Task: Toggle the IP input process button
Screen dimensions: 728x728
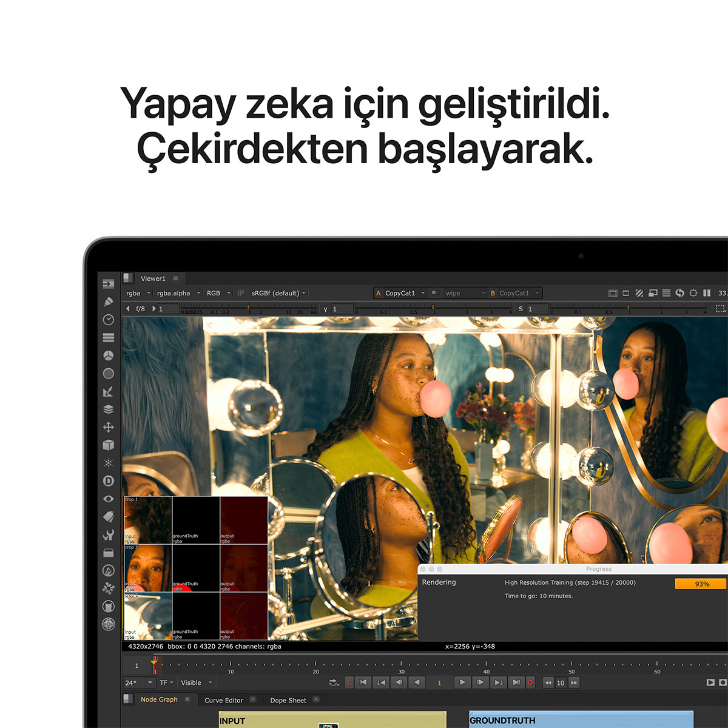Action: point(241,293)
